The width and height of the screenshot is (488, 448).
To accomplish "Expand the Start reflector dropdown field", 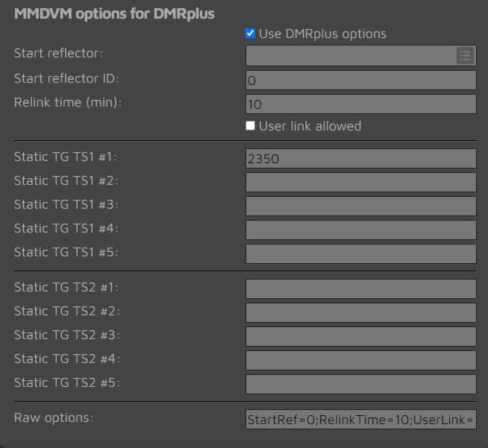I will point(360,56).
